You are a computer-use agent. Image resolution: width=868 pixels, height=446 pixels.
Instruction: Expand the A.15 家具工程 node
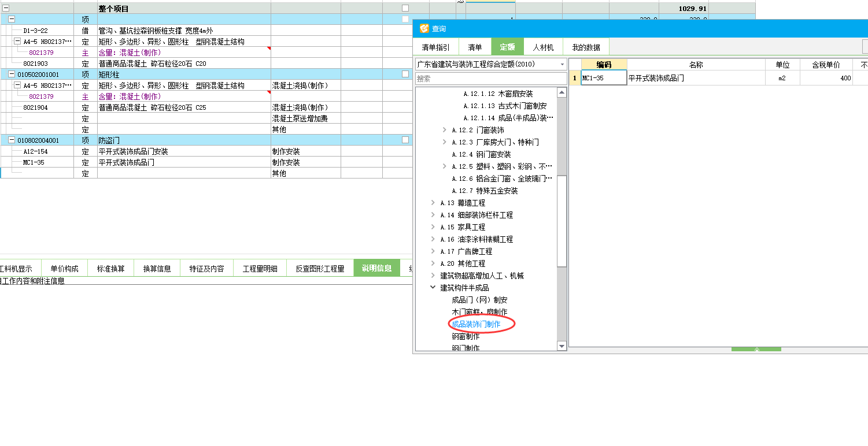pos(433,227)
